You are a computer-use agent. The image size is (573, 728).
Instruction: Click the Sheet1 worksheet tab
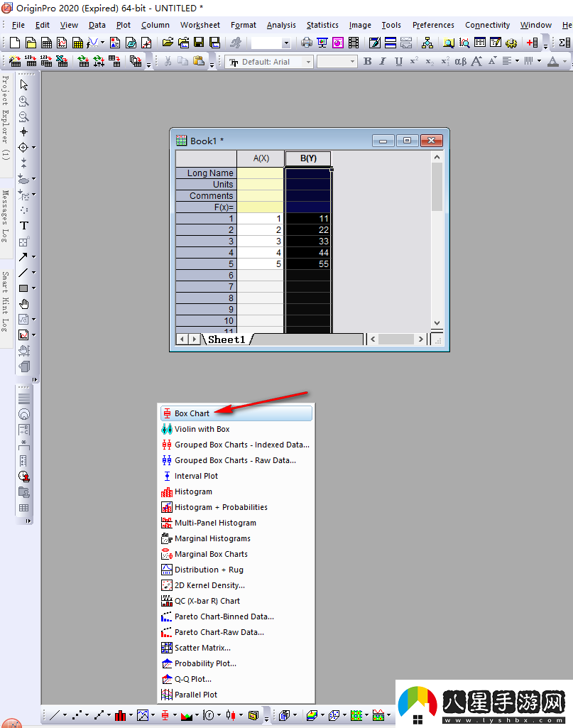click(226, 339)
